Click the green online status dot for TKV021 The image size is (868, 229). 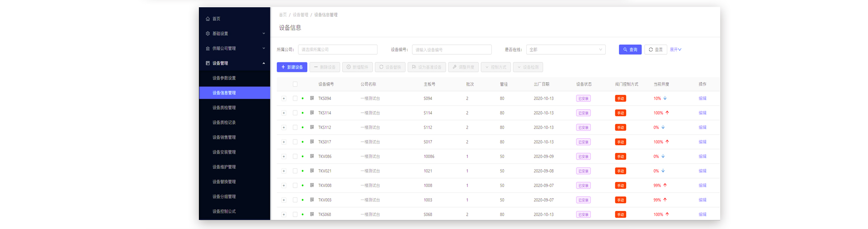303,171
